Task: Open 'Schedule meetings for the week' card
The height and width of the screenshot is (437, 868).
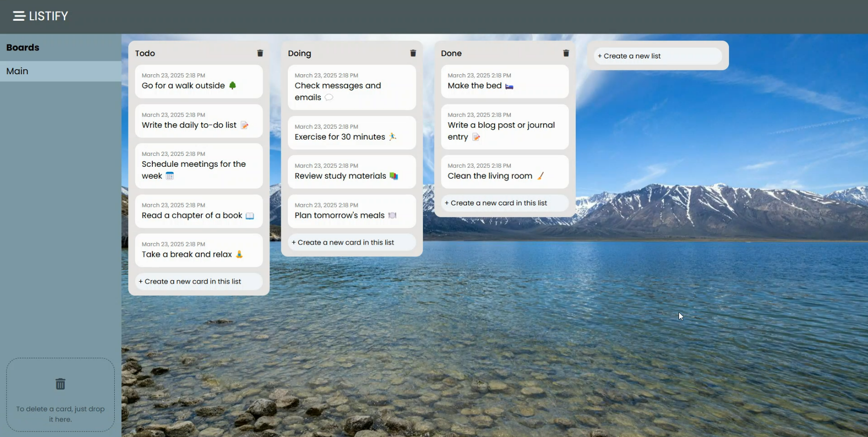Action: [x=198, y=166]
